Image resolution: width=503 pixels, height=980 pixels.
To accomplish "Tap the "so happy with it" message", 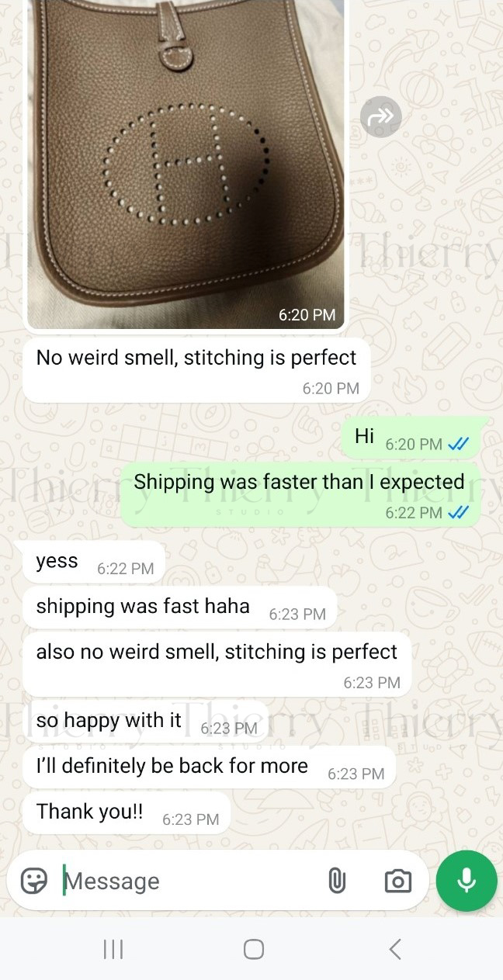I will pyautogui.click(x=146, y=722).
